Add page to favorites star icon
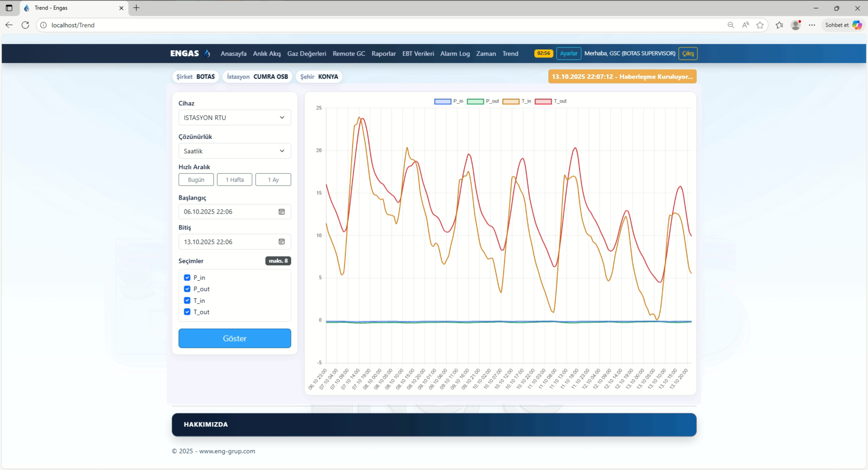Viewport: 868px width, 470px height. 759,25
